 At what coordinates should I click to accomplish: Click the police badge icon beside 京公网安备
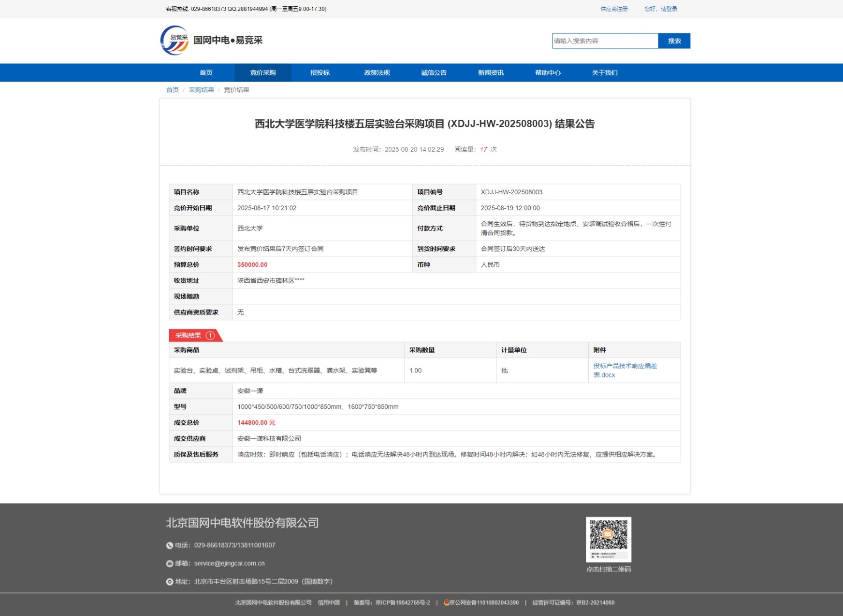tap(446, 602)
